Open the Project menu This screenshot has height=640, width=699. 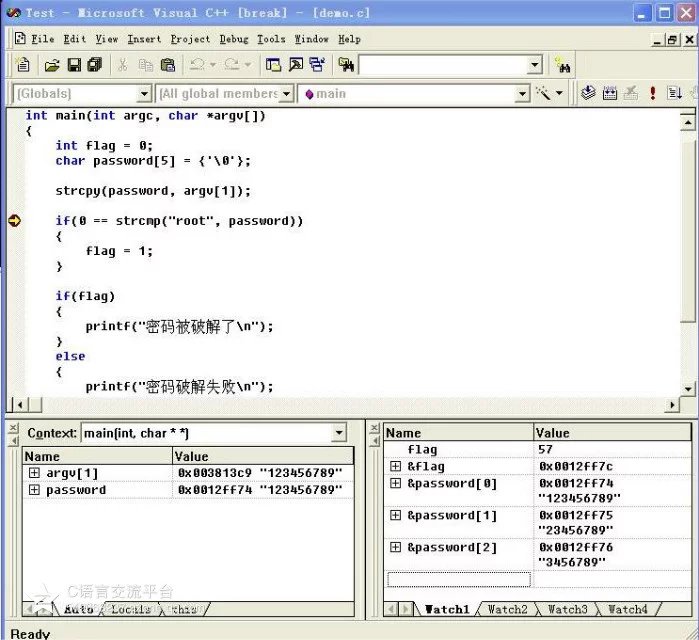(190, 39)
